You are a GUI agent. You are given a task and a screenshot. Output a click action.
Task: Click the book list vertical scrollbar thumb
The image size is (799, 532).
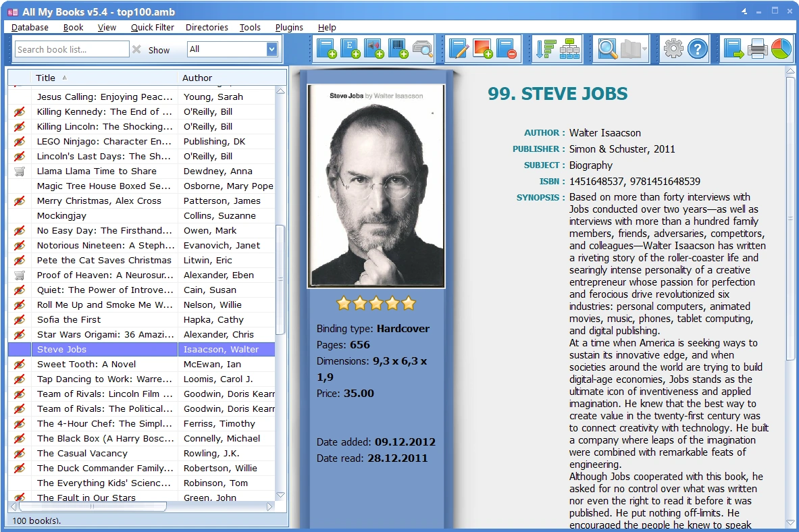(x=280, y=280)
